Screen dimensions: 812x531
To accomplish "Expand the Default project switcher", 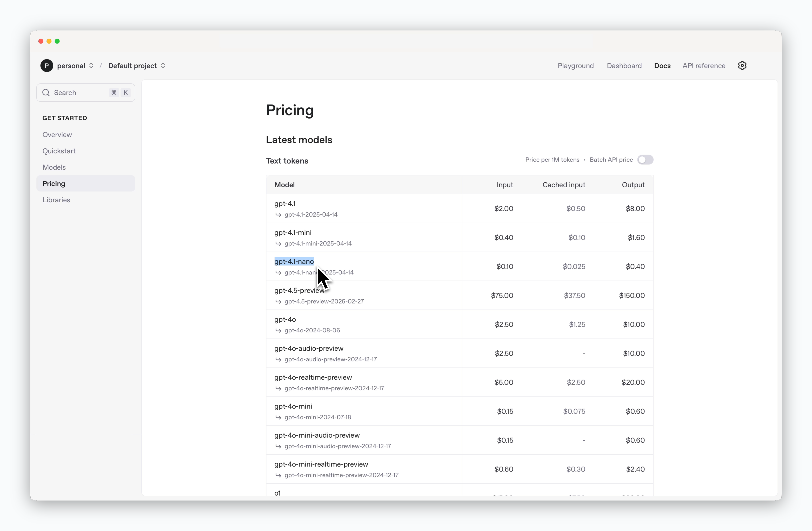I will [163, 65].
